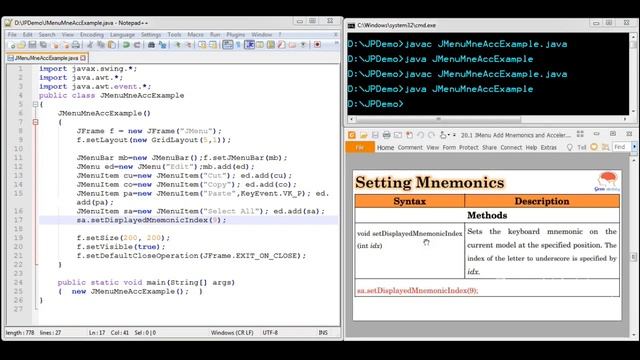This screenshot has height=360, width=640.
Task: Click the Redo arrow in Foxit toolbar
Action: [431, 135]
